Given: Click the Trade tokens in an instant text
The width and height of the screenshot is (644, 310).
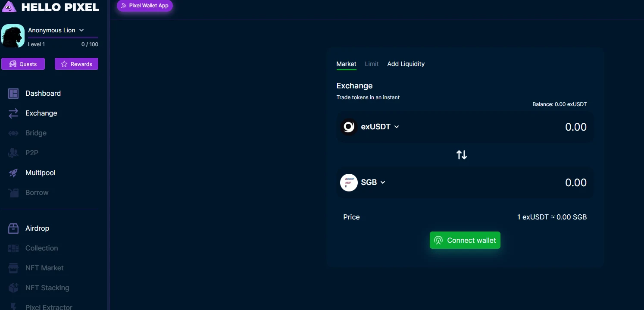Looking at the screenshot, I should coord(368,97).
